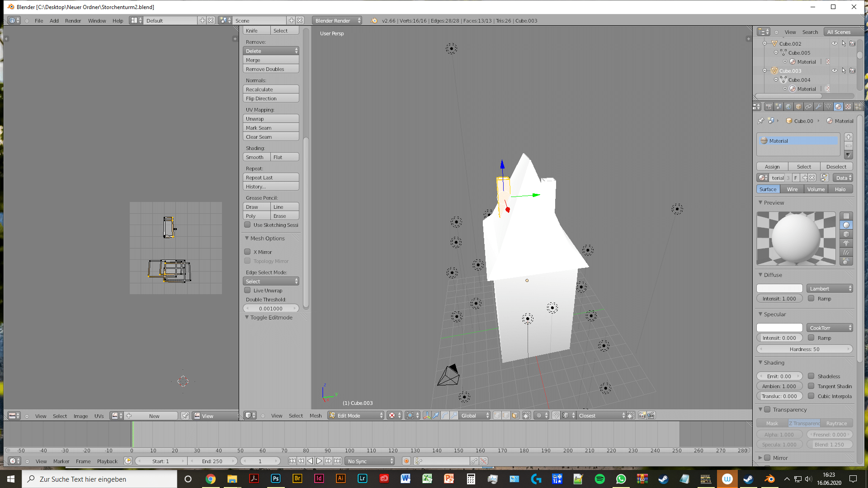The height and width of the screenshot is (488, 868).
Task: Open the Render properties camera tab
Action: coord(769,107)
